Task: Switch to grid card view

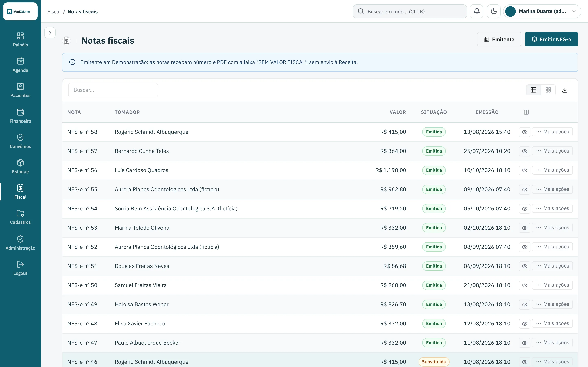Action: pyautogui.click(x=548, y=90)
